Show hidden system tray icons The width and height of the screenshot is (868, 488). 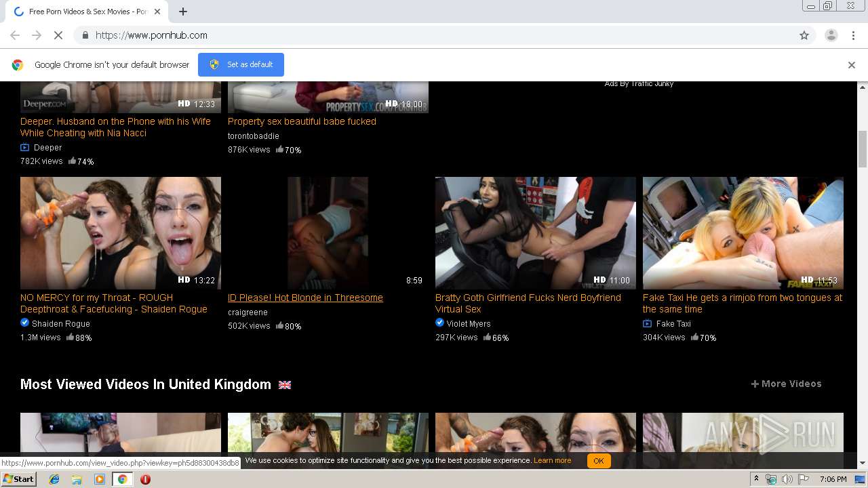pyautogui.click(x=756, y=479)
